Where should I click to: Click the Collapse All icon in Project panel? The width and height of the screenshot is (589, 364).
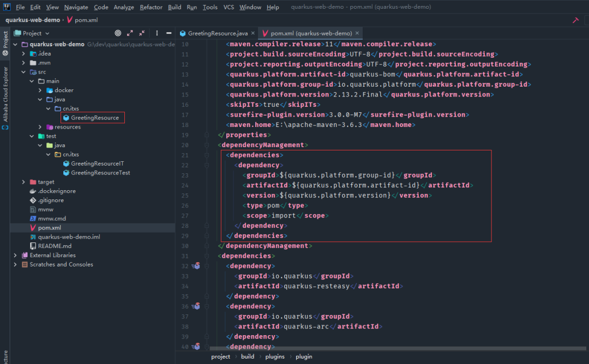[x=142, y=33]
